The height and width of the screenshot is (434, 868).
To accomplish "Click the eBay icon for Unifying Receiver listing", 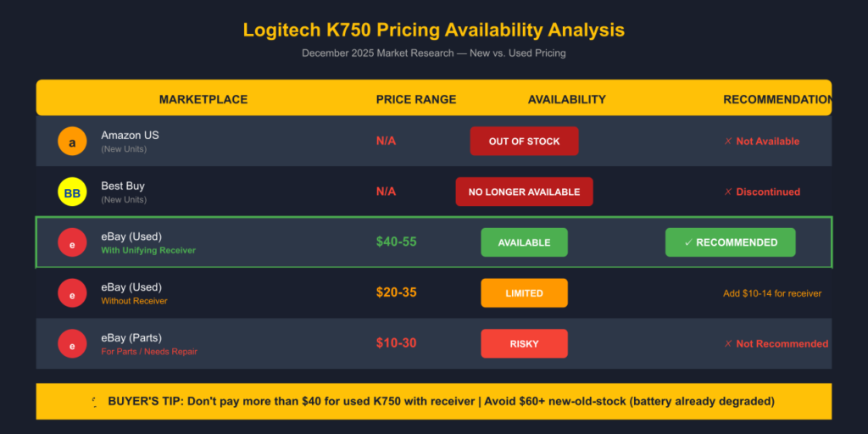I will (72, 243).
